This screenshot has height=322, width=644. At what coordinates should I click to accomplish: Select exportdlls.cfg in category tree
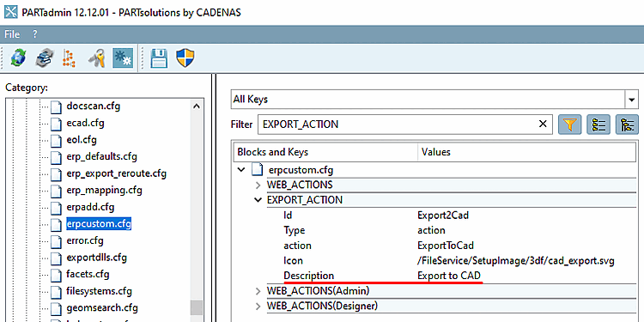(96, 258)
